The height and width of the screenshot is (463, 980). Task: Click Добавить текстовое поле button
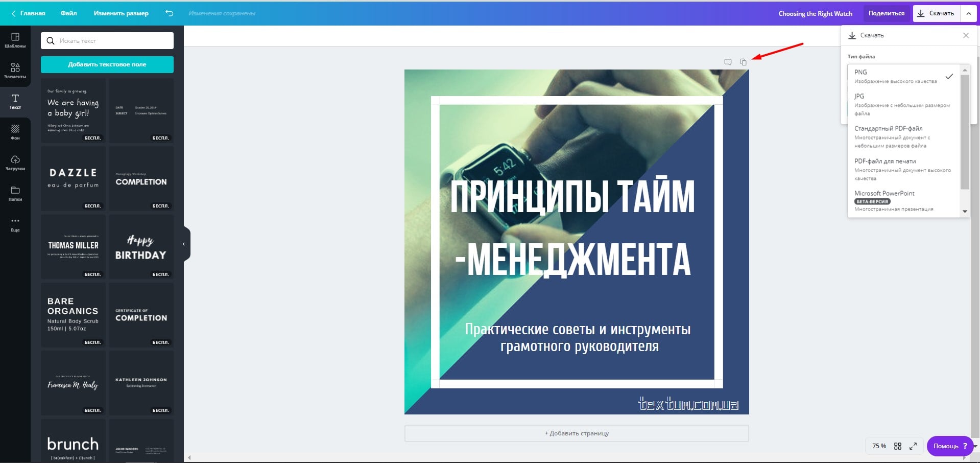coord(107,64)
